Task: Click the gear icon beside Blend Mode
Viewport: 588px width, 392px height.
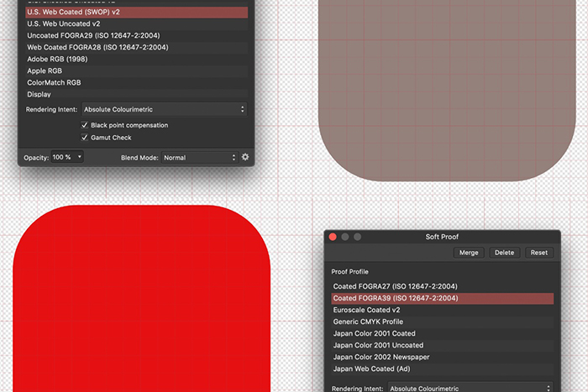Action: tap(245, 157)
